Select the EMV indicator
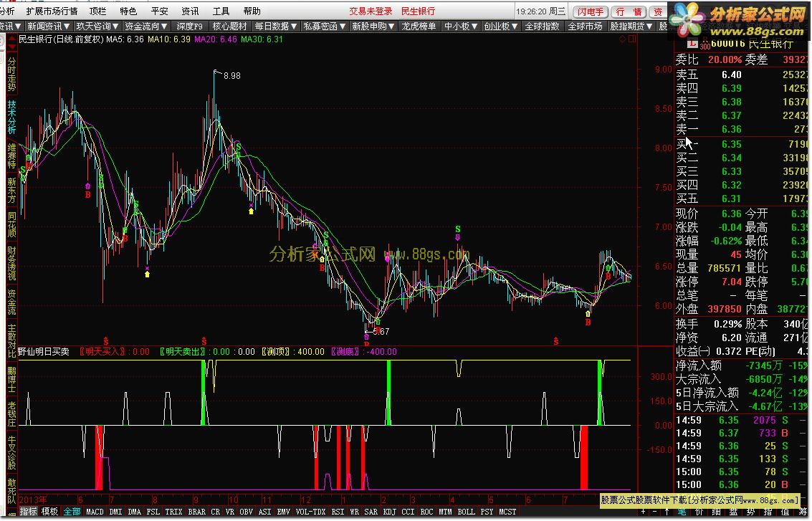Screen dimensions: 812x521 (283, 512)
